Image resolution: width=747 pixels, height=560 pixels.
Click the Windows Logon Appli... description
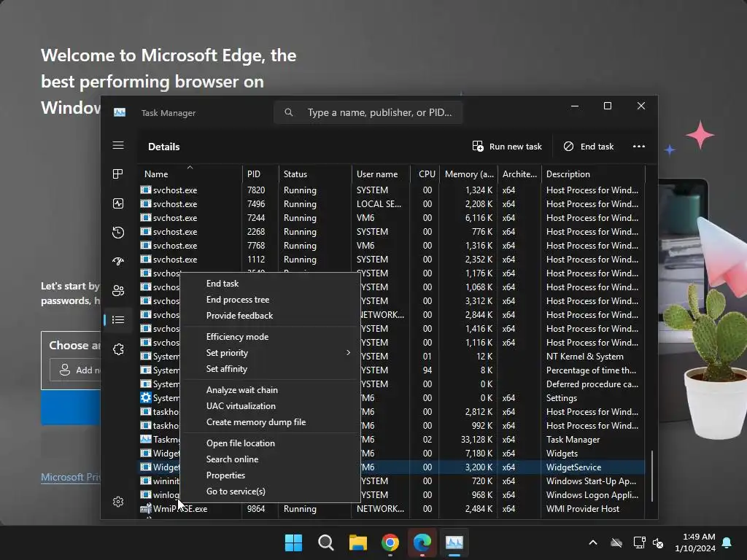592,495
